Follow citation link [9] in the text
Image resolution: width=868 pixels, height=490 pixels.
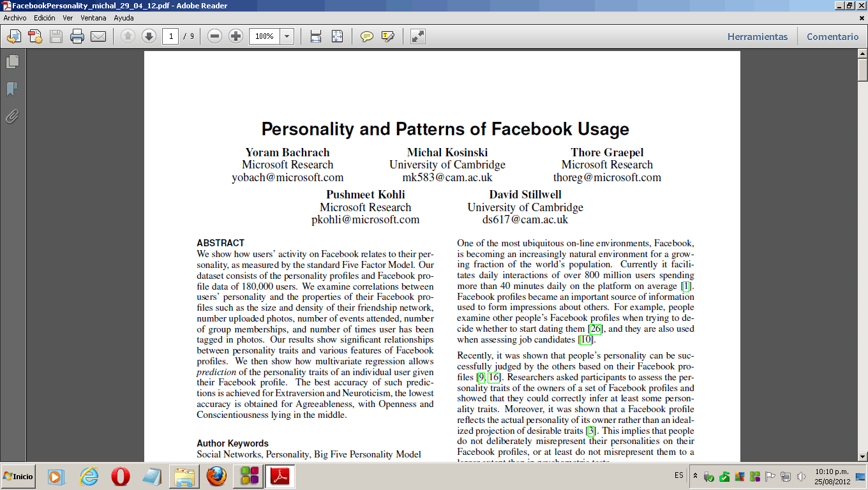481,378
